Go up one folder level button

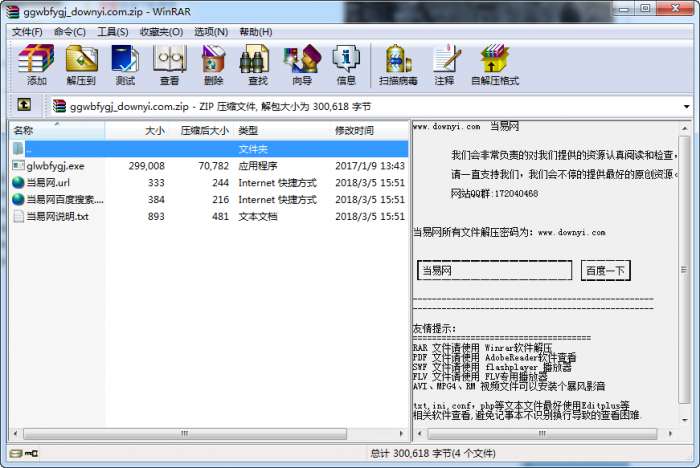coord(24,105)
